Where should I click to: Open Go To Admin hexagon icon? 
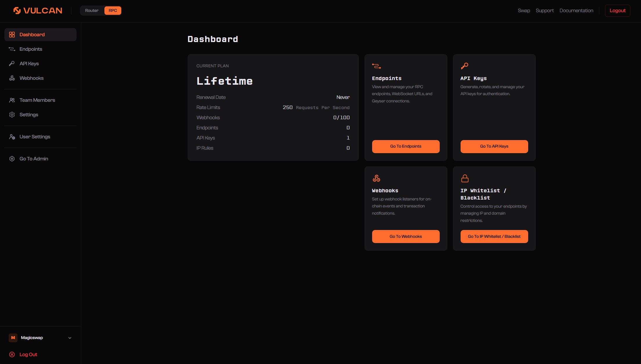pos(12,159)
